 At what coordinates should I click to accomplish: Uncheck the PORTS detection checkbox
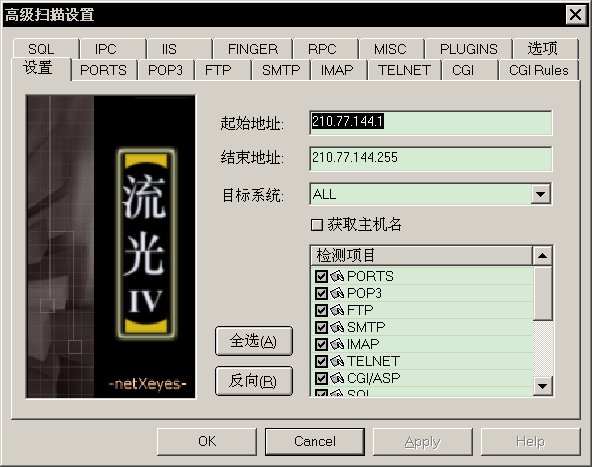(x=321, y=276)
